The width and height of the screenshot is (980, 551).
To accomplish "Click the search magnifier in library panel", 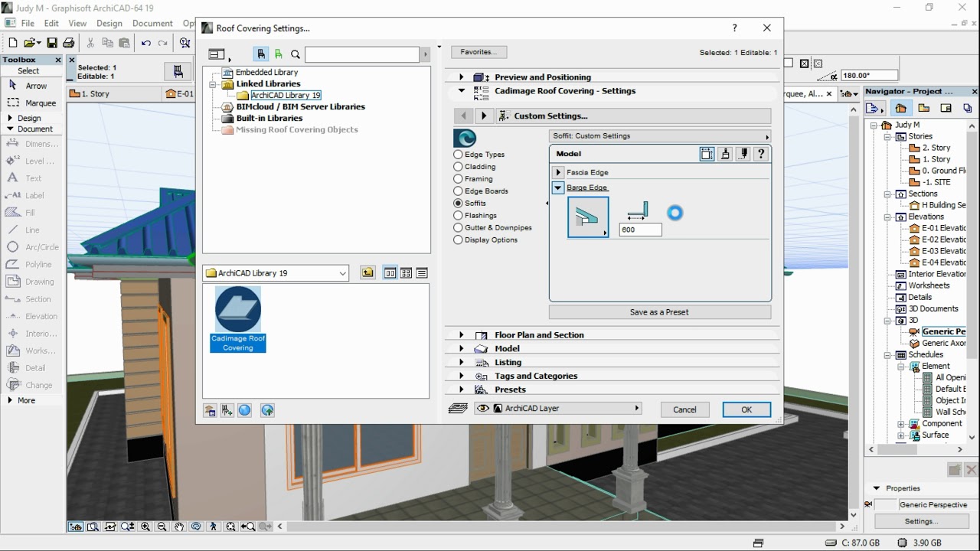I will pos(296,54).
